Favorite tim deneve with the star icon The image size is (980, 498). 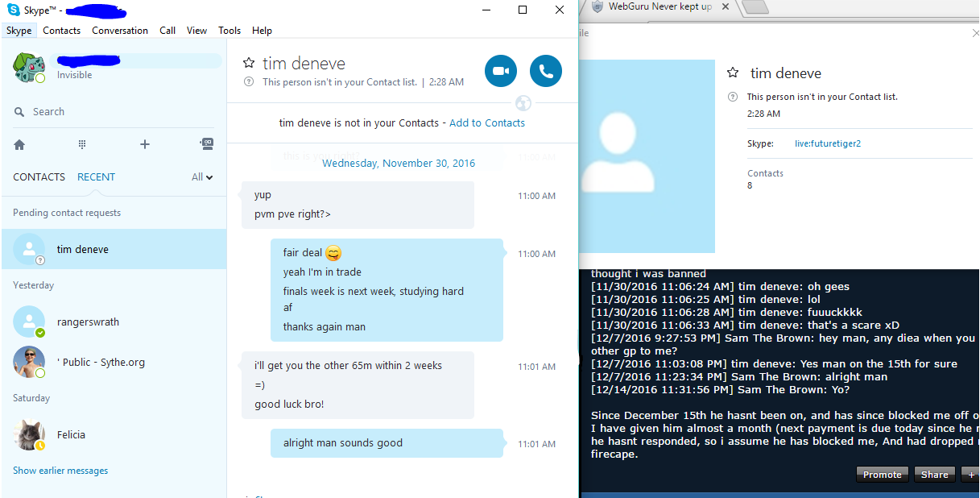click(x=249, y=63)
